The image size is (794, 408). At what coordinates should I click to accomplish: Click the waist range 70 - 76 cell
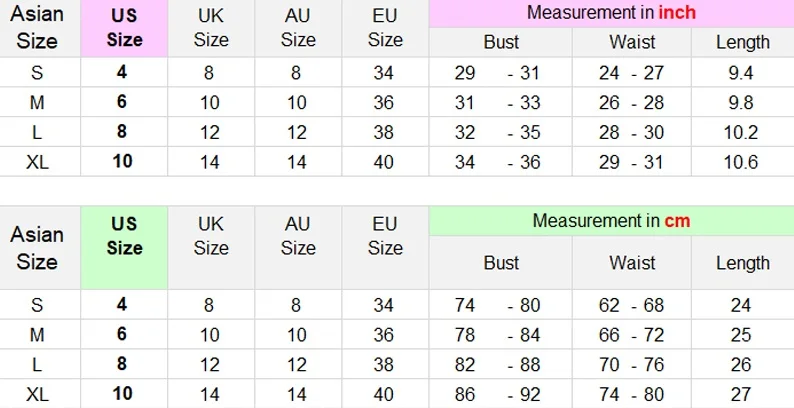tap(631, 365)
